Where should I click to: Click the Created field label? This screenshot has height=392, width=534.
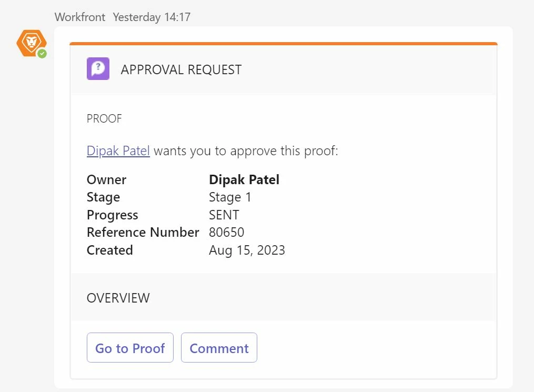[109, 250]
